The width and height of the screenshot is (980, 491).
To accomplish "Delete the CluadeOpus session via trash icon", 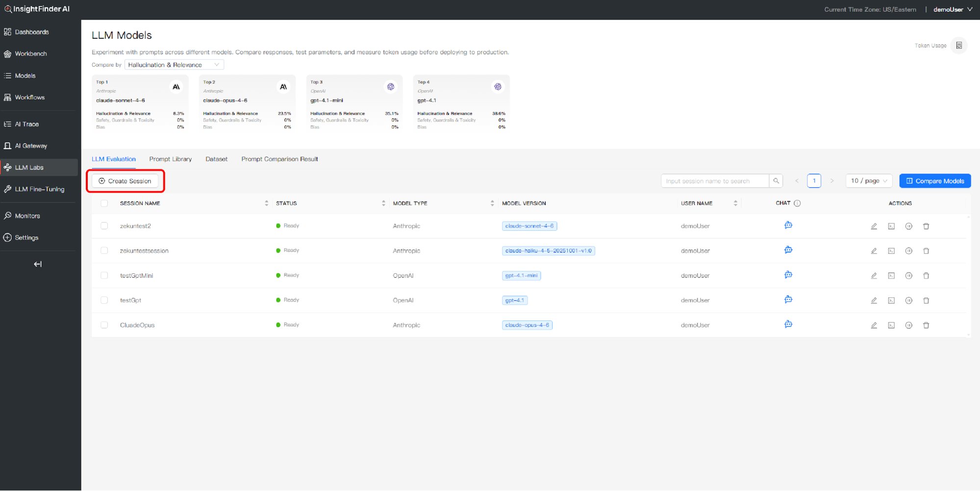I will click(x=926, y=325).
